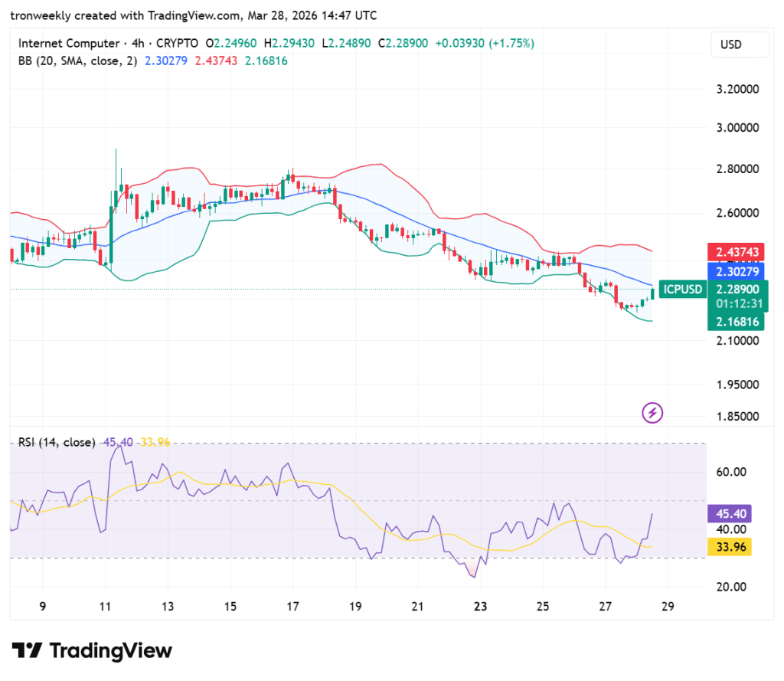Click the red upper Bollinger Band price label
Screen dimensions: 784x681
[x=737, y=250]
